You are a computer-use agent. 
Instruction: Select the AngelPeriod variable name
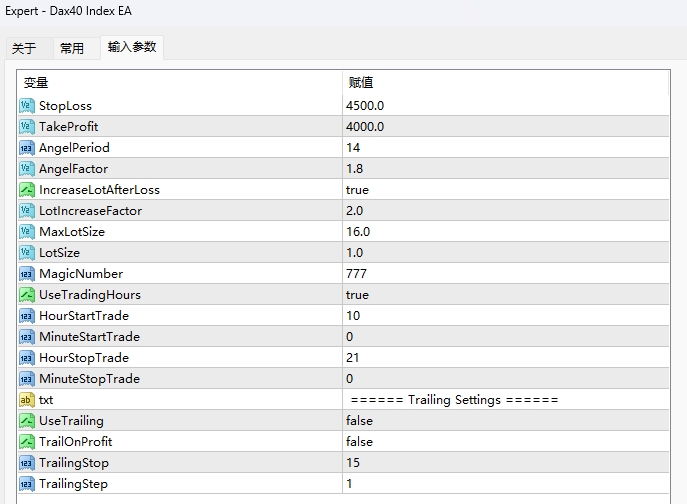pyautogui.click(x=74, y=148)
